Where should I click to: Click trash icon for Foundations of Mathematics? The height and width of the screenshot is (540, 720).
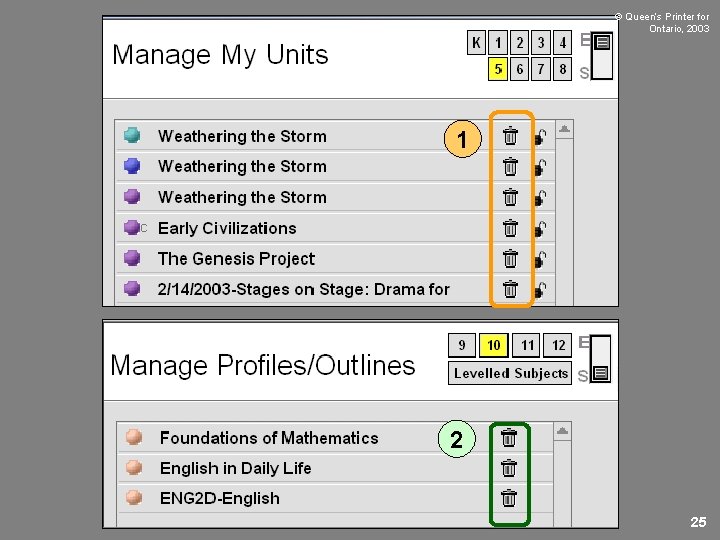click(x=509, y=437)
